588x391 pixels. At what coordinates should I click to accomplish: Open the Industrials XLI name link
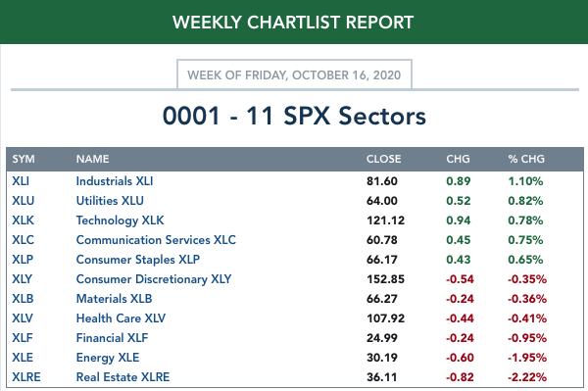tap(115, 181)
